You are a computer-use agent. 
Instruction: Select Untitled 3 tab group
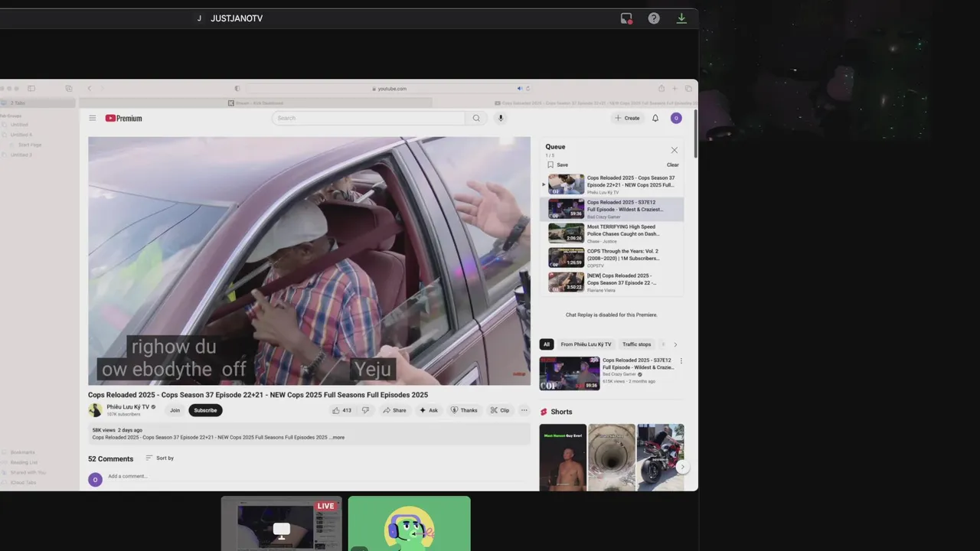[21, 155]
